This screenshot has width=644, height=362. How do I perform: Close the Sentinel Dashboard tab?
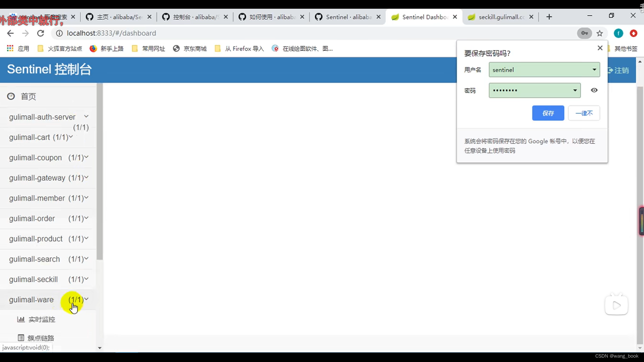(x=455, y=17)
